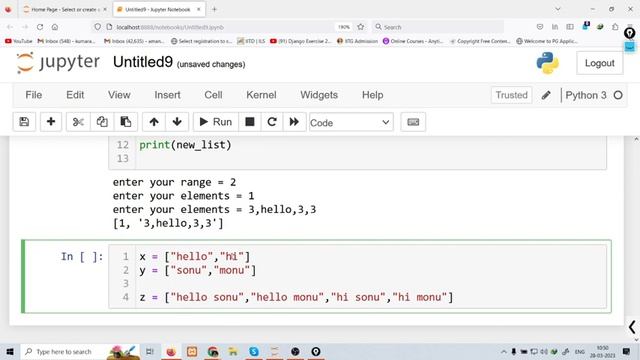Click the Python 3 kernel idle indicator circle
This screenshot has height=360, width=640.
[618, 95]
